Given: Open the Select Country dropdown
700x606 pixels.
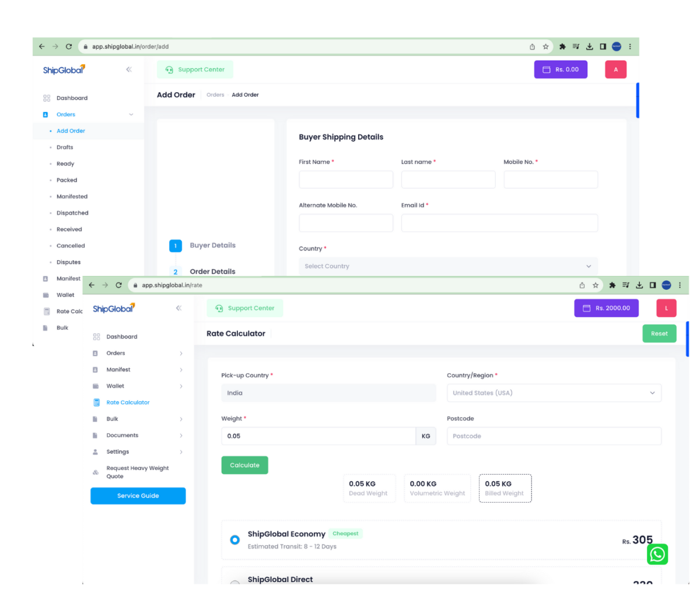Looking at the screenshot, I should point(447,267).
